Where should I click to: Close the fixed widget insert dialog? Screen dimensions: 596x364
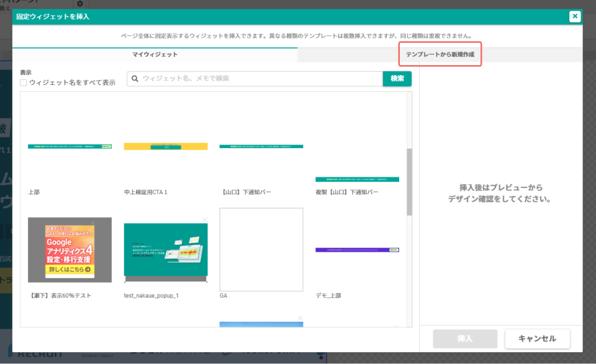point(575,16)
